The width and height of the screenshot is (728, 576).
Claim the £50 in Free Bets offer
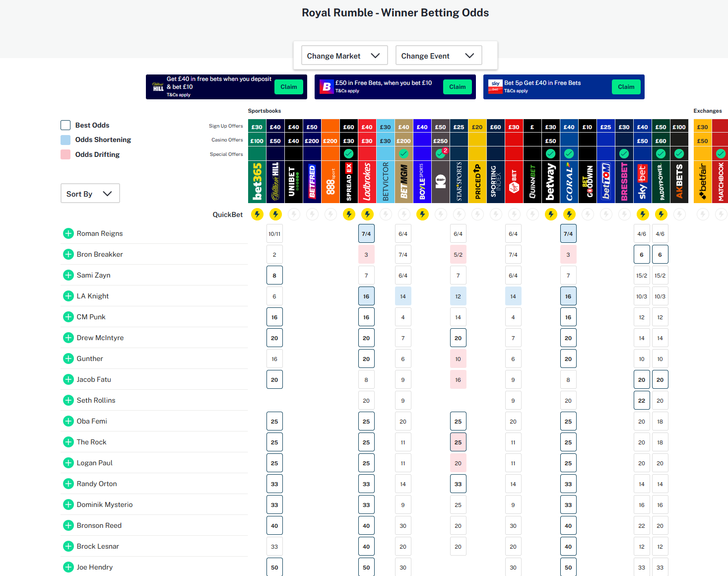pos(458,87)
